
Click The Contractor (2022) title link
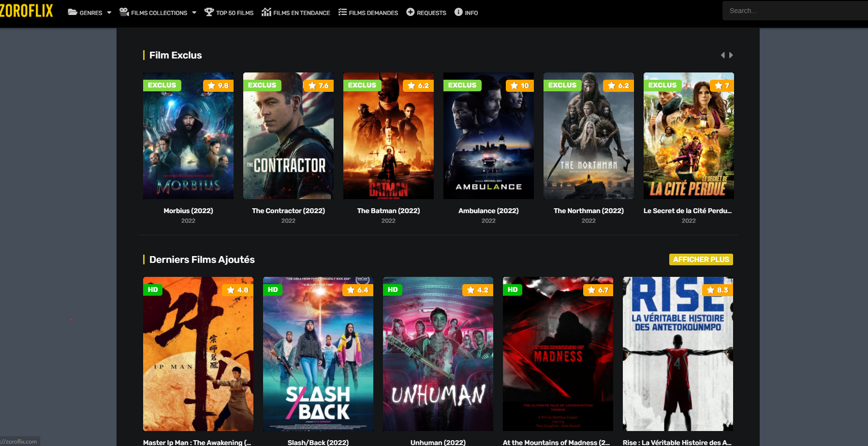point(288,211)
